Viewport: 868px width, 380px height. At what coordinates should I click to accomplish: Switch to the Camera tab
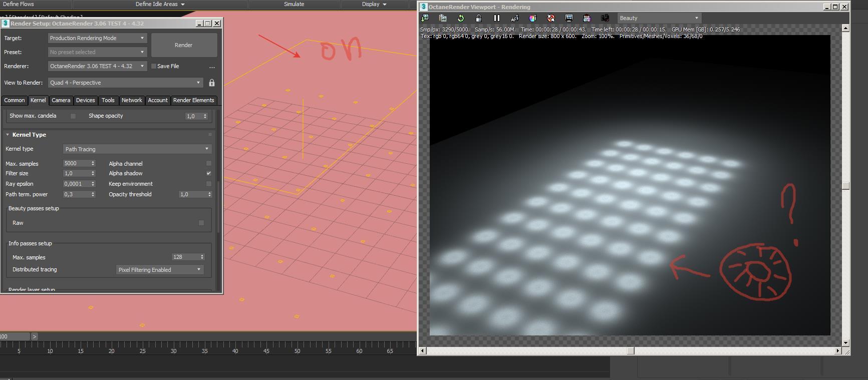pyautogui.click(x=61, y=101)
